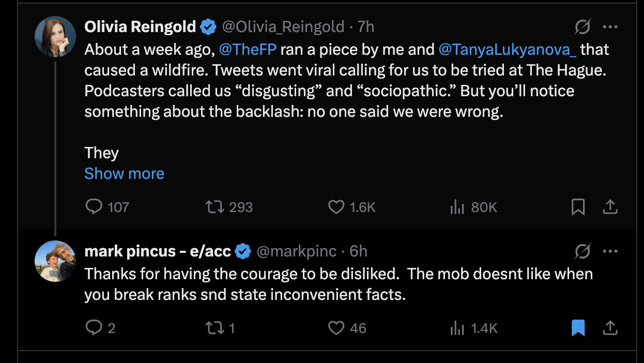Expand tweet with Show more
This screenshot has width=644, height=363.
coord(124,174)
